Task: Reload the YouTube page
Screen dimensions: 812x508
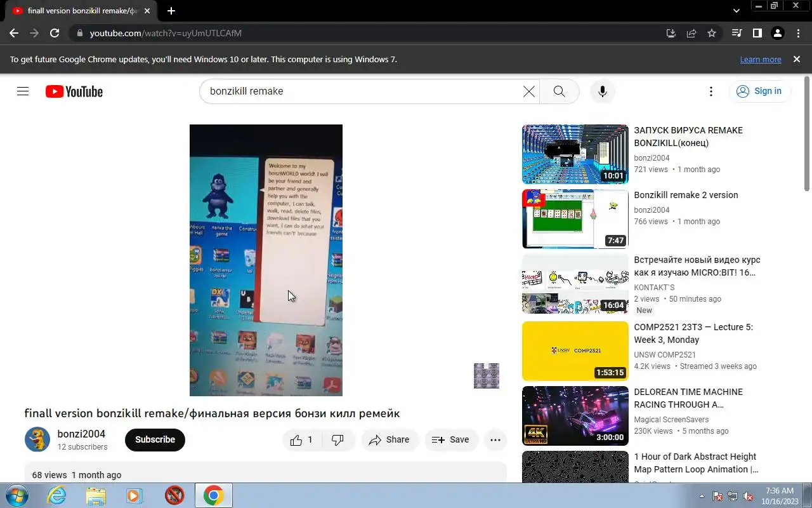Action: coord(55,33)
